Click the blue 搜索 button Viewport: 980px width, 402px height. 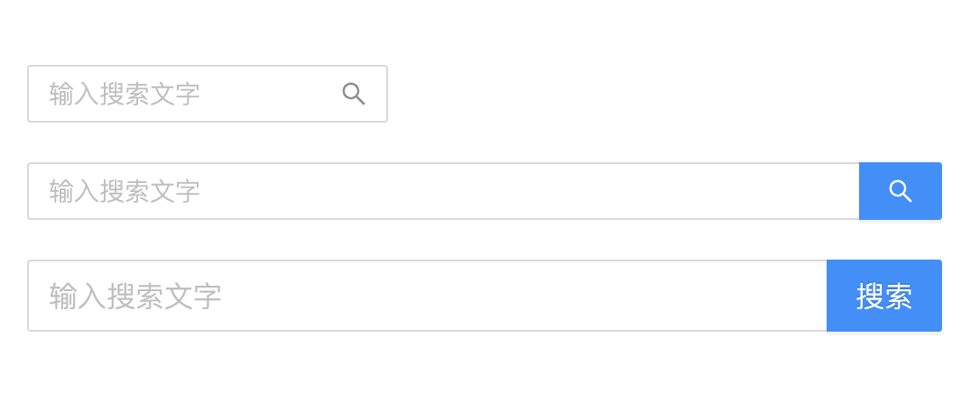click(x=883, y=296)
